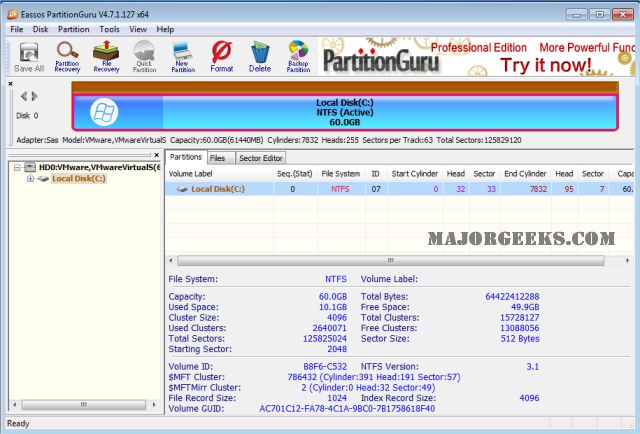Open the Partition Recovery tool
Image resolution: width=640 pixels, height=434 pixels.
[x=67, y=57]
